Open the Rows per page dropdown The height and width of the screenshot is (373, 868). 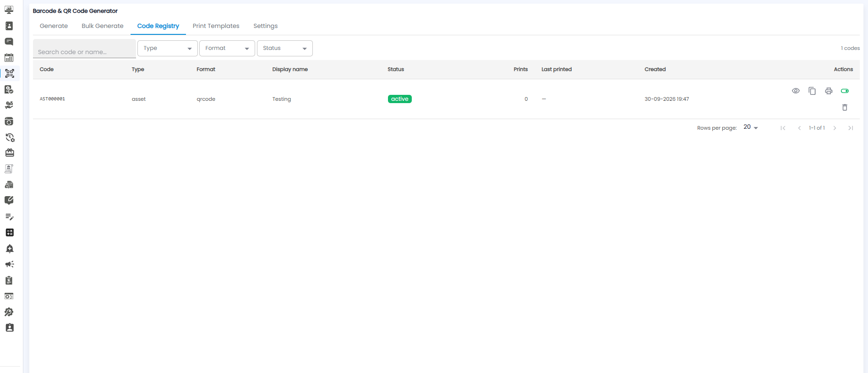751,127
